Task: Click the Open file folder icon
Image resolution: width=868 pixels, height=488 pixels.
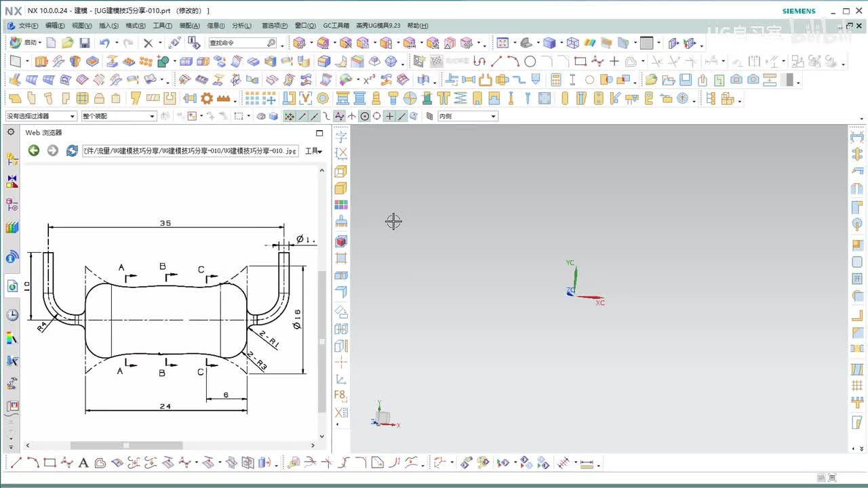Action: 67,43
